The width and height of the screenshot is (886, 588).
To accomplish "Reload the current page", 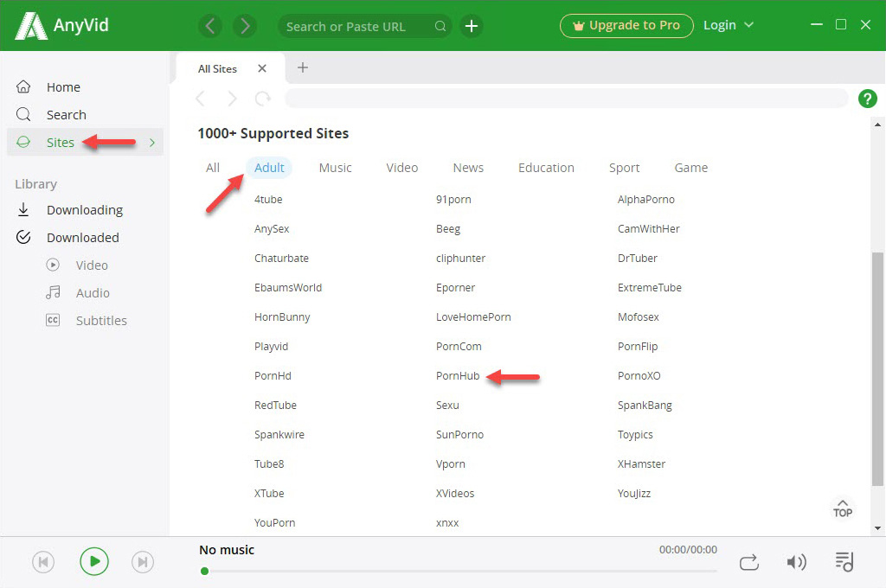I will (262, 99).
